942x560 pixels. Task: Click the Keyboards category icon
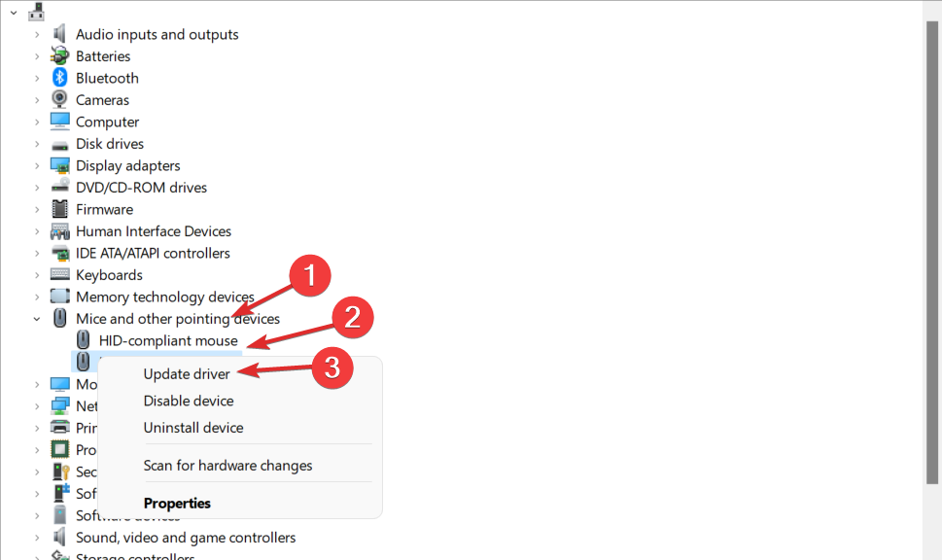tap(59, 275)
